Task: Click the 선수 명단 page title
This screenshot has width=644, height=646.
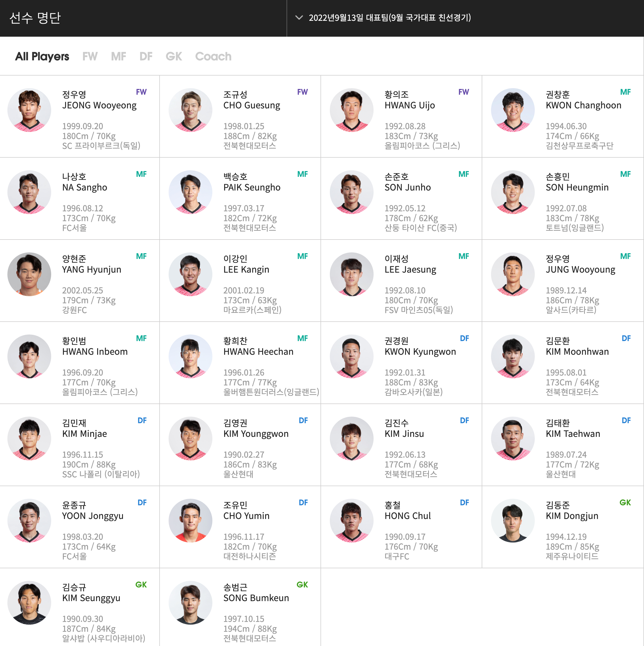Action: [35, 18]
